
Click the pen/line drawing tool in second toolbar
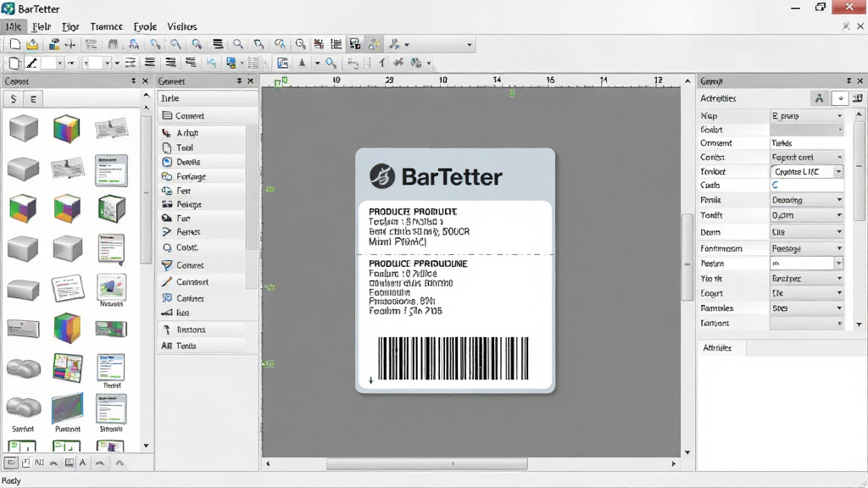pos(31,63)
